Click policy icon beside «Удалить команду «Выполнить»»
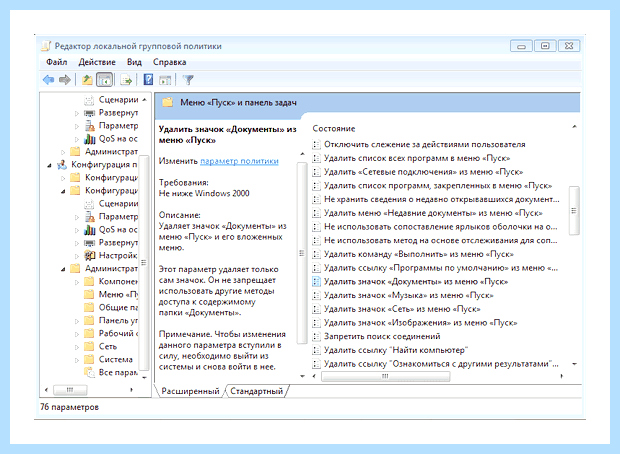The height and width of the screenshot is (454, 620). click(316, 254)
